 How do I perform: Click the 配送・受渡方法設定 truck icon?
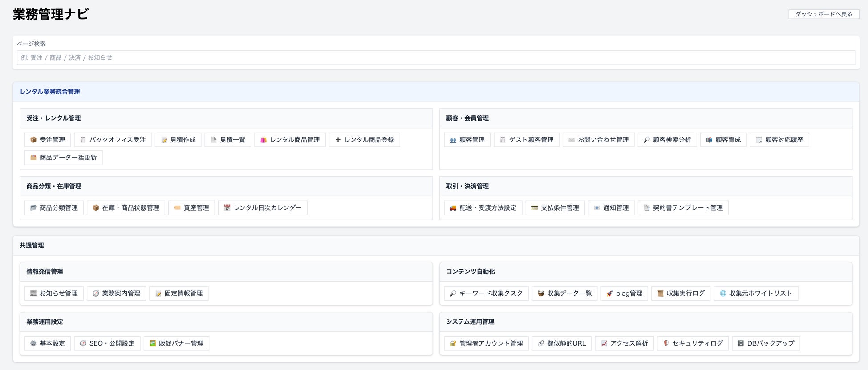point(453,208)
